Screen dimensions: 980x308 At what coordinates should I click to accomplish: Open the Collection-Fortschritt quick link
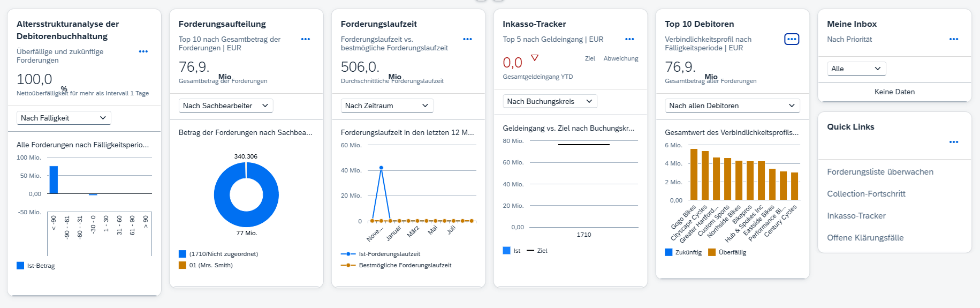point(866,194)
